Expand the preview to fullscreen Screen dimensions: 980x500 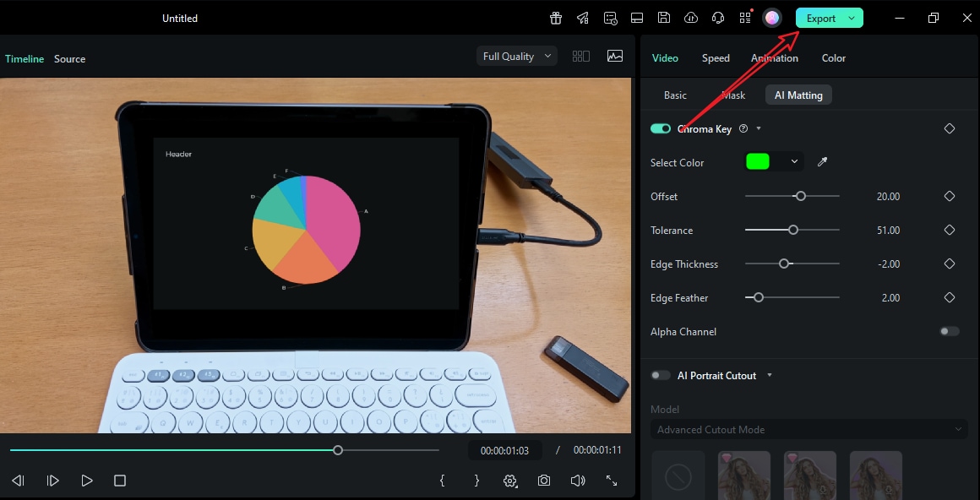tap(611, 480)
